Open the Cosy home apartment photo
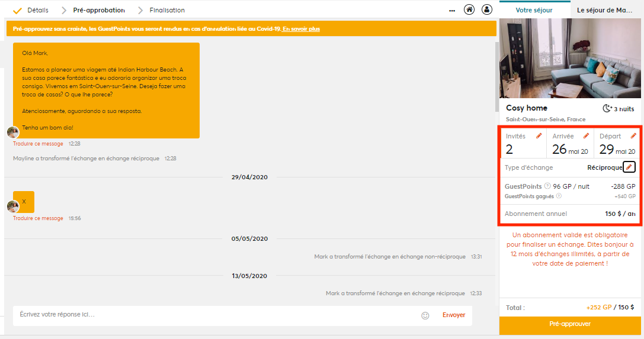 click(x=570, y=58)
